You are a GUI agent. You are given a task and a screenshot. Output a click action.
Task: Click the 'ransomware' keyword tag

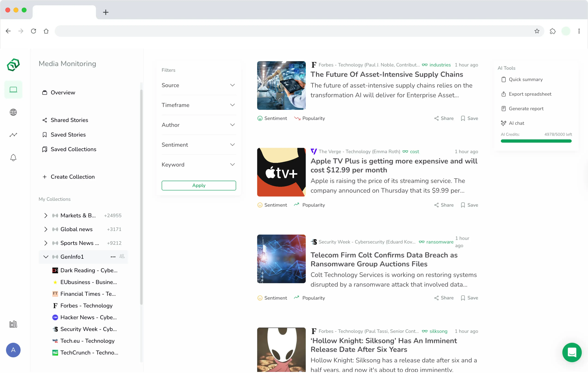(x=440, y=242)
